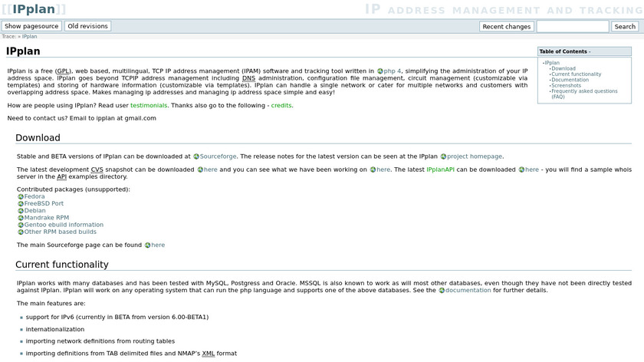Click 'importing network definitions from routing tables' item
Viewport: 644px width, 362px height.
100,341
